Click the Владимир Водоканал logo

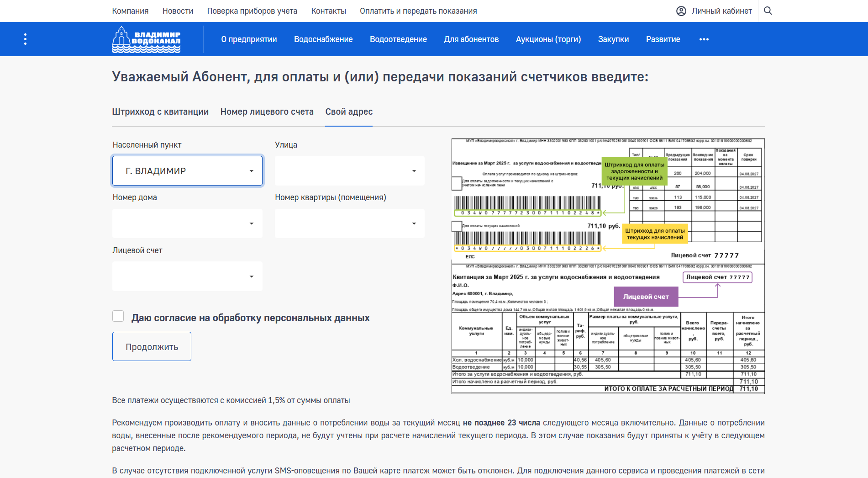click(146, 39)
